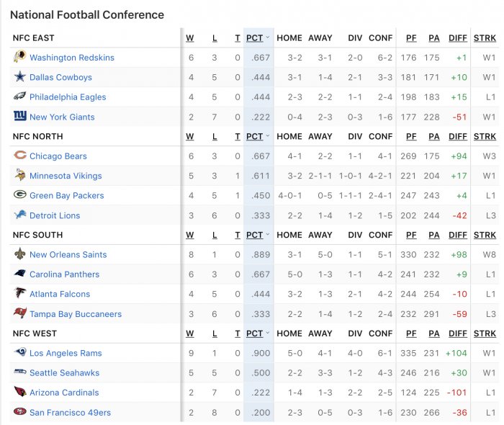504x425 pixels.
Task: Click the Minnesota Vikings logo icon
Action: pyautogui.click(x=19, y=176)
